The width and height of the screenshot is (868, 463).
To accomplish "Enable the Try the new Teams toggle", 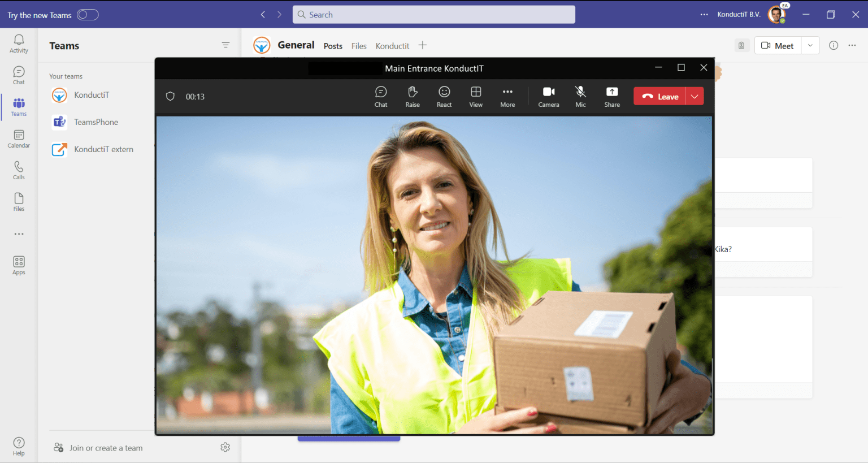I will [88, 15].
